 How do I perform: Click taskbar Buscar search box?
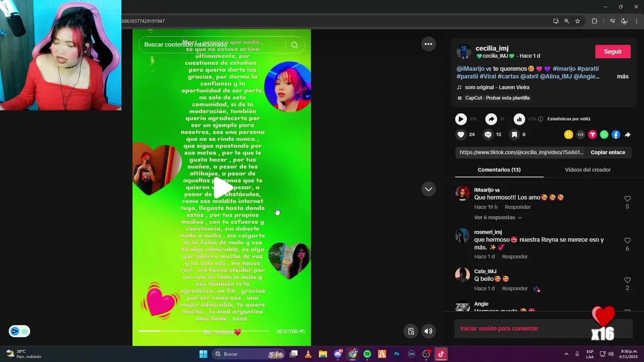249,354
